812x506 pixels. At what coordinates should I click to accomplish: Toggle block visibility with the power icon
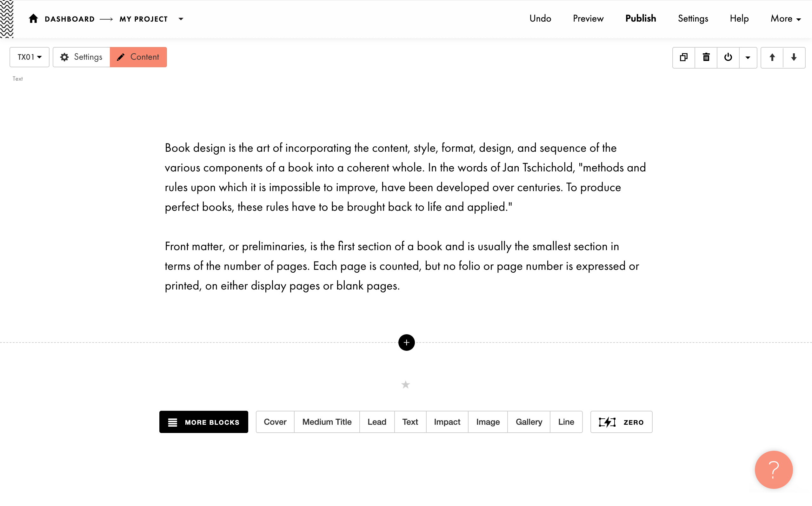point(729,57)
